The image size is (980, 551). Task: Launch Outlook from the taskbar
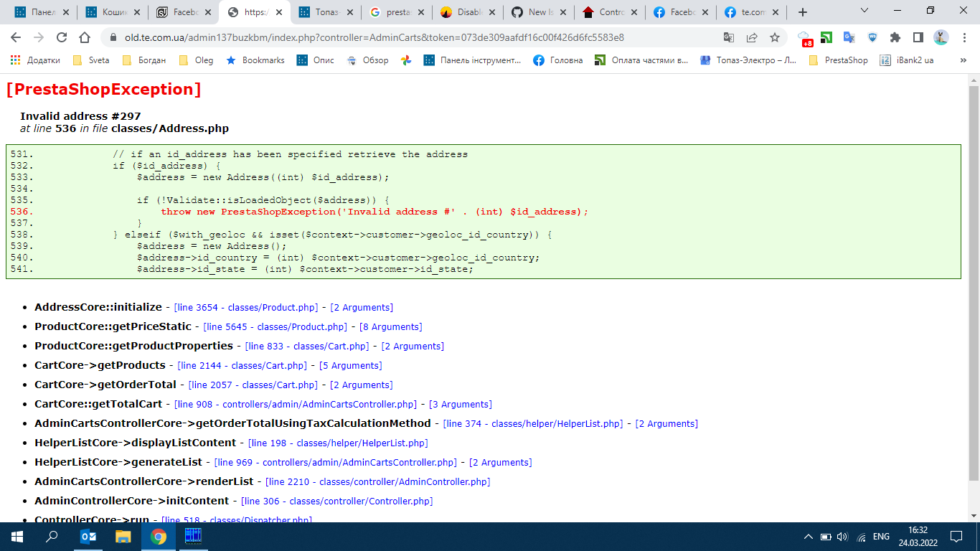(88, 537)
